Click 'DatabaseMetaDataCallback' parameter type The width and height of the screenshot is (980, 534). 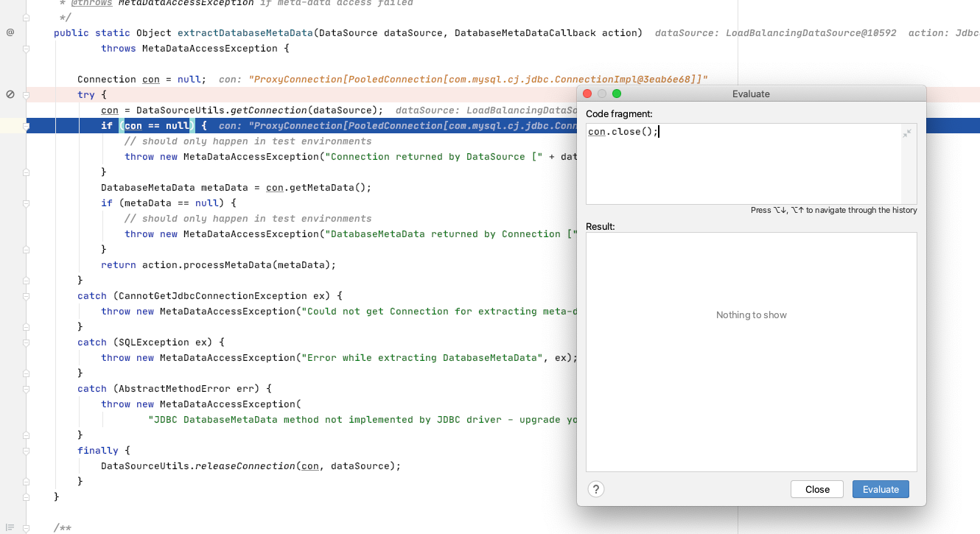click(x=525, y=32)
